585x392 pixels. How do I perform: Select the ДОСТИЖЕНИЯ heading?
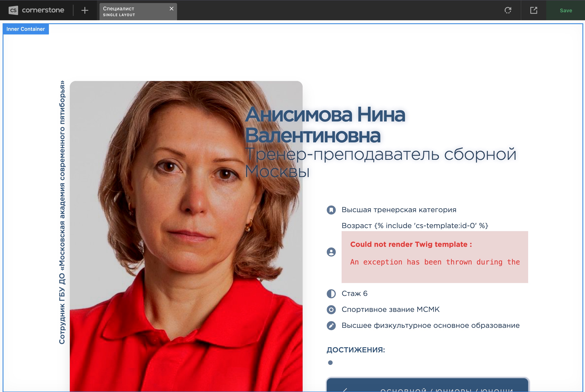(355, 350)
